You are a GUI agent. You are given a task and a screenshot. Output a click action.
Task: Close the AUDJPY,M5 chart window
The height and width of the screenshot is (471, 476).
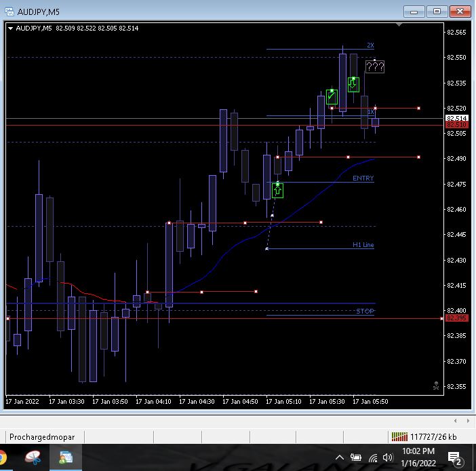[x=460, y=12]
